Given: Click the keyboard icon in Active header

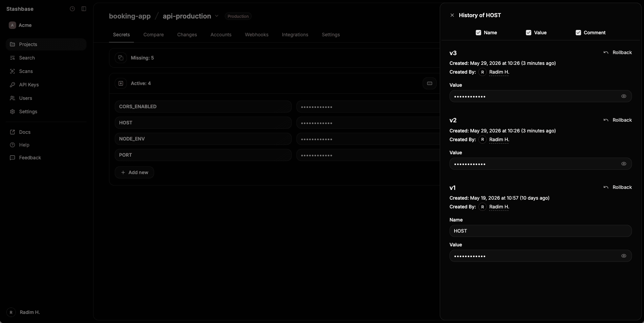Looking at the screenshot, I should pos(430,83).
